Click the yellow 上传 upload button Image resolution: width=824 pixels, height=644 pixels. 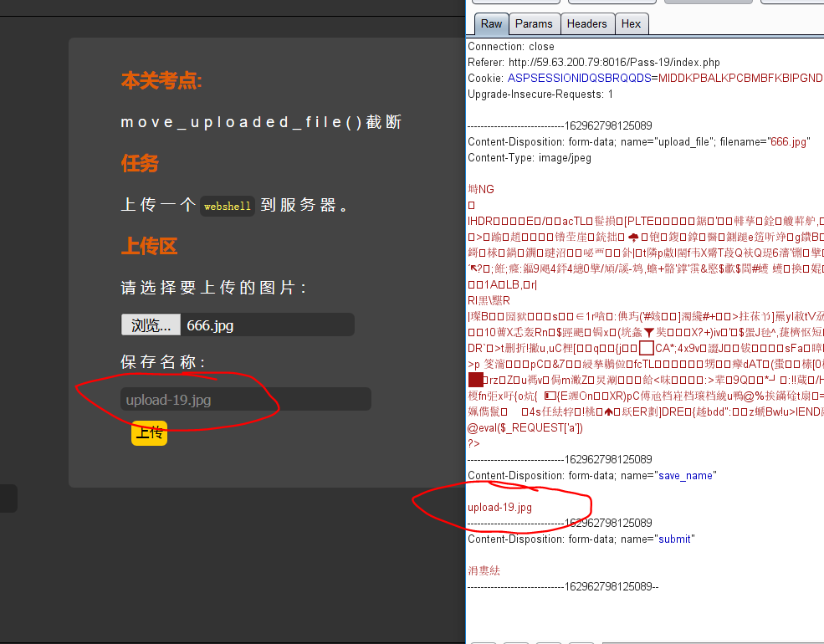point(149,433)
